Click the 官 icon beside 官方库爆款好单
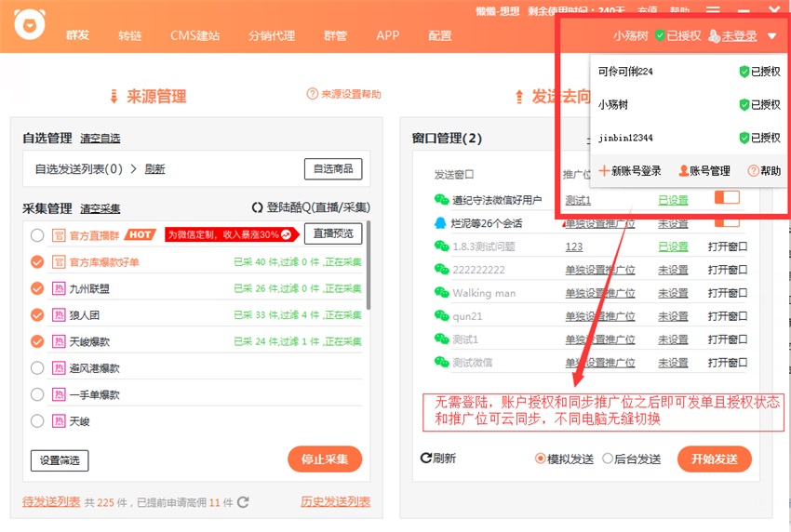The height and width of the screenshot is (532, 791). [59, 261]
